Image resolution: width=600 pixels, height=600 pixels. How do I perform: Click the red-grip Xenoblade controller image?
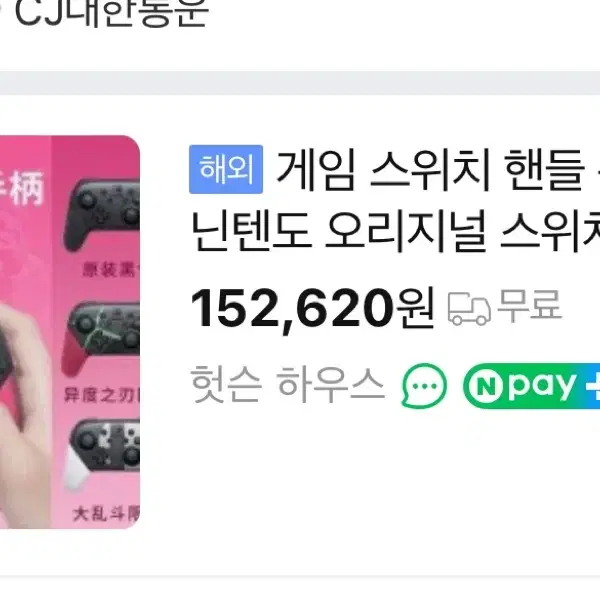point(101,338)
